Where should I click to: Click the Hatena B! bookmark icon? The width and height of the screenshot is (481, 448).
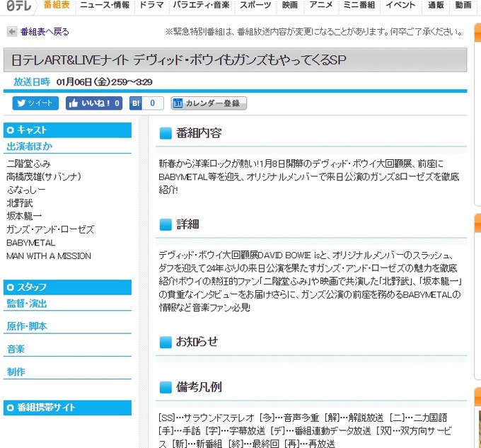click(136, 103)
